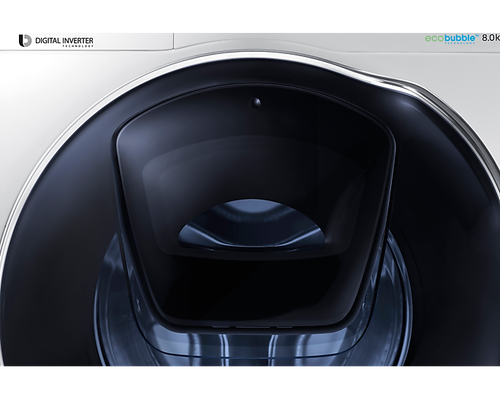The height and width of the screenshot is (400, 500).
Task: Click the 8.0k capacity marking
Action: coord(490,38)
